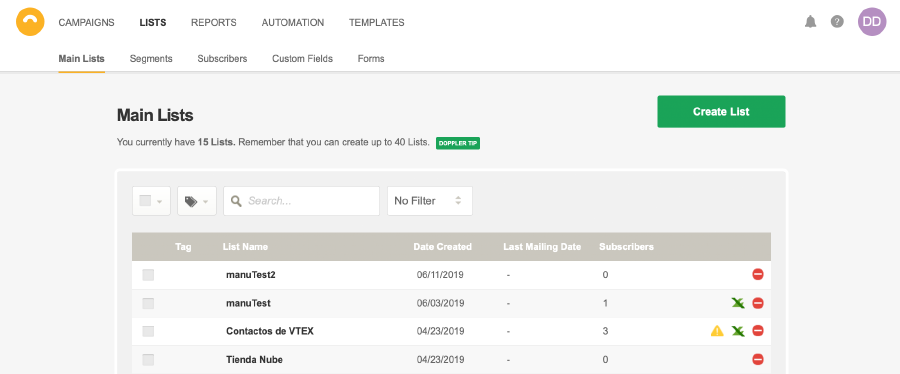Delete the Tienda Nube list
The image size is (900, 374).
pyautogui.click(x=758, y=360)
